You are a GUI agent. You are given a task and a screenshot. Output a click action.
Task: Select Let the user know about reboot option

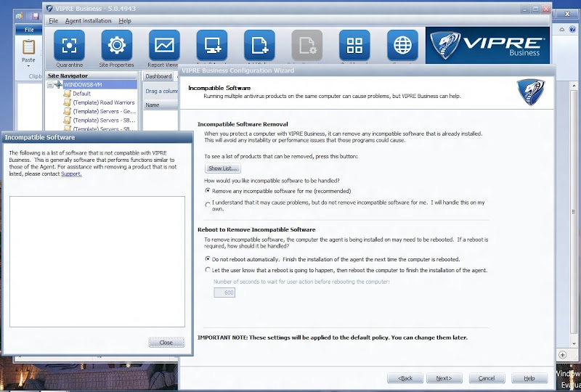coord(208,270)
